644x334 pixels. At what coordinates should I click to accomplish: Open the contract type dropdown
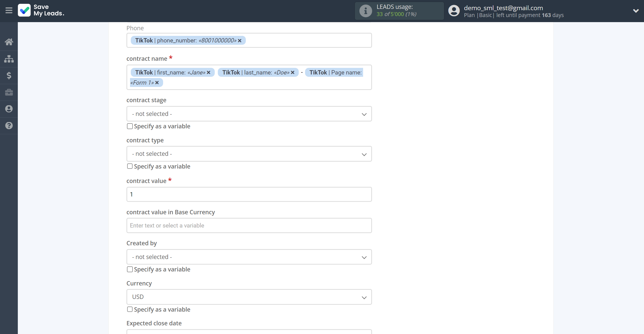point(249,154)
